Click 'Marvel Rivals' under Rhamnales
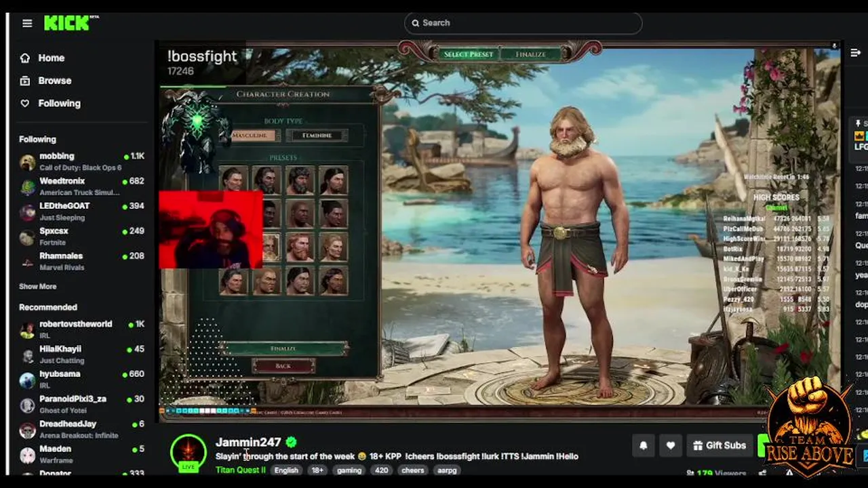Screen dimensions: 868x488 click(62, 268)
